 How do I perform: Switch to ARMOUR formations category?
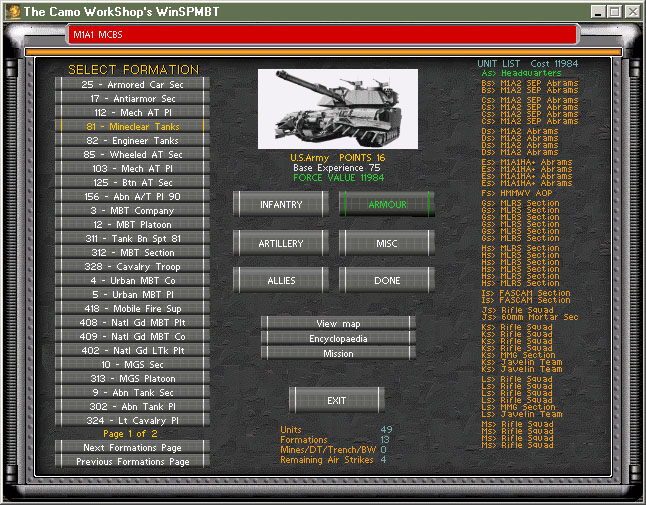pos(387,204)
